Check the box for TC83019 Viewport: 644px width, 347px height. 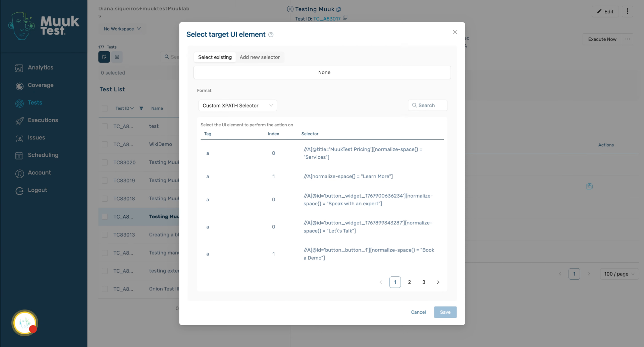click(x=105, y=181)
